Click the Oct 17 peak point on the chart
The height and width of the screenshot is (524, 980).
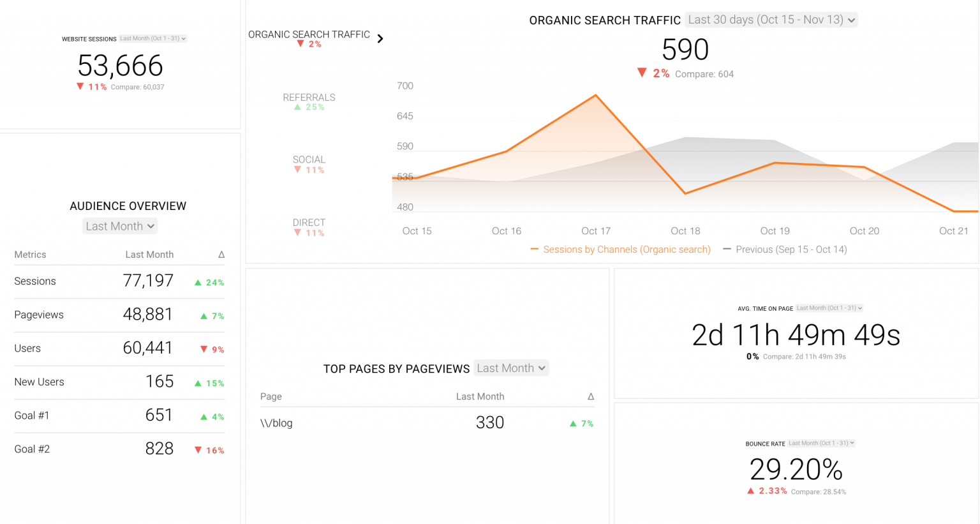point(595,94)
